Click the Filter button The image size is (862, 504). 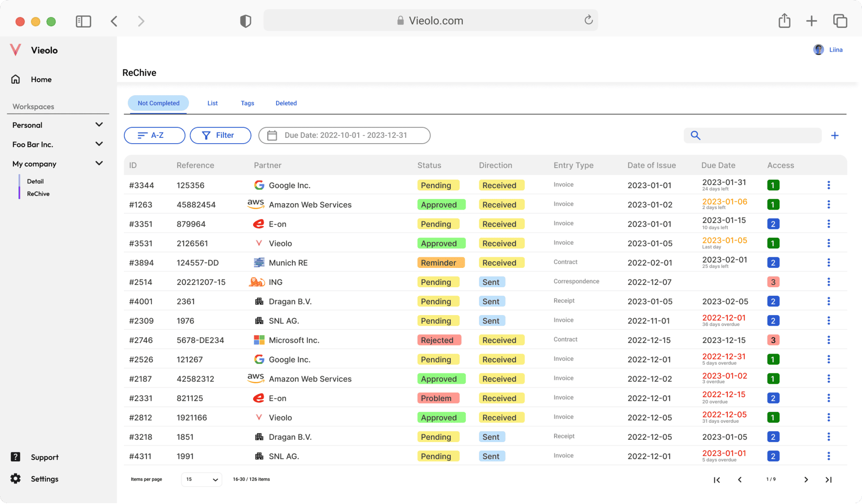click(x=220, y=136)
